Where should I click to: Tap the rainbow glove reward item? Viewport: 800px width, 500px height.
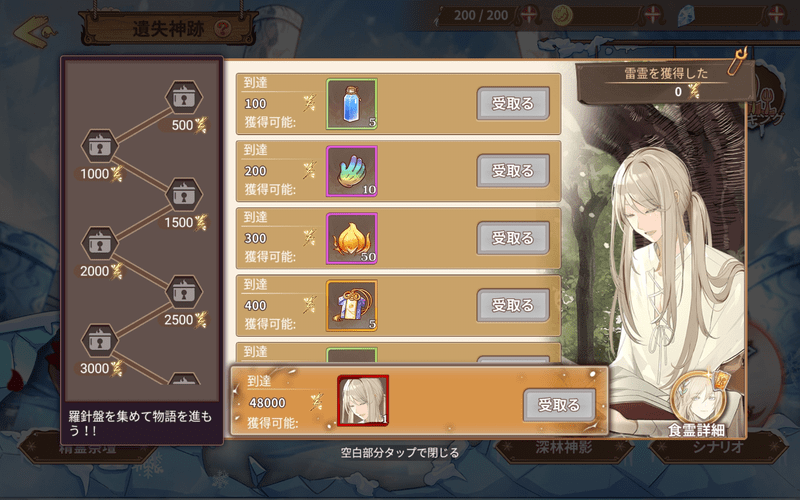(x=352, y=171)
